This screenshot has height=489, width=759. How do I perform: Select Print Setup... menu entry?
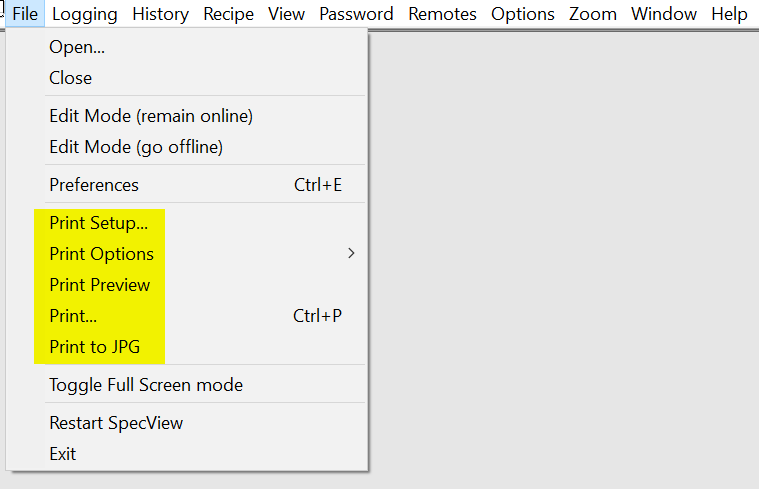pyautogui.click(x=98, y=223)
